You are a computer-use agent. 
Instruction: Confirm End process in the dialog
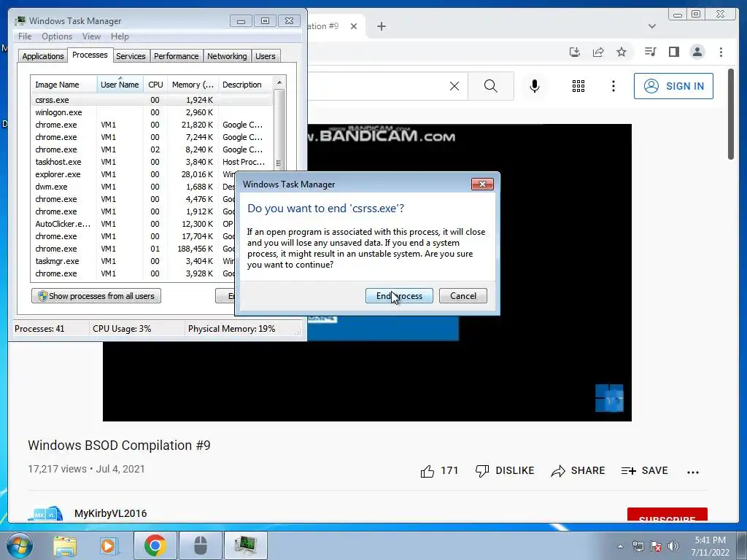click(399, 296)
